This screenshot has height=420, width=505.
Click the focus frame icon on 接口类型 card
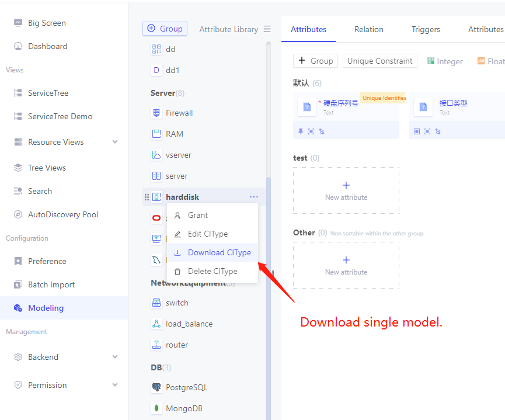(427, 131)
